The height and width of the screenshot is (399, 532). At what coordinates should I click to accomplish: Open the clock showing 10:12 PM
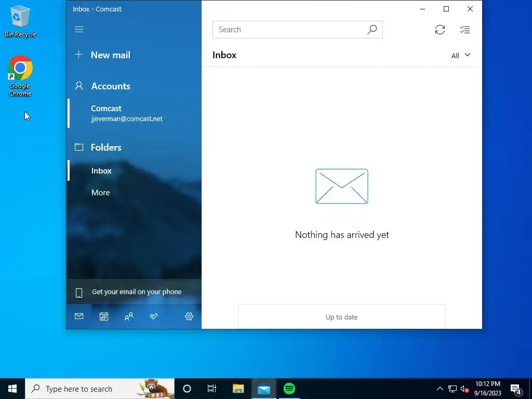coord(487,389)
